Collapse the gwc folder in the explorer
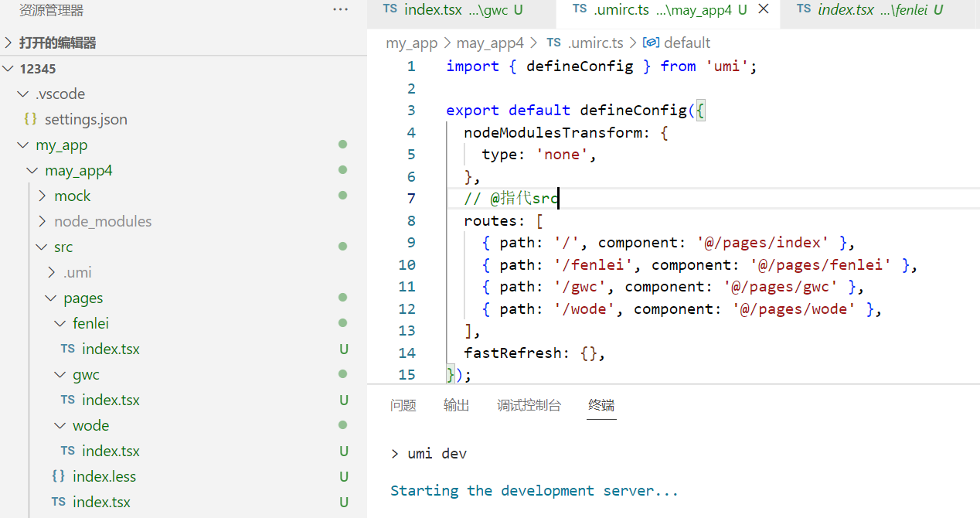Screen dimensions: 980x518 pyautogui.click(x=60, y=374)
